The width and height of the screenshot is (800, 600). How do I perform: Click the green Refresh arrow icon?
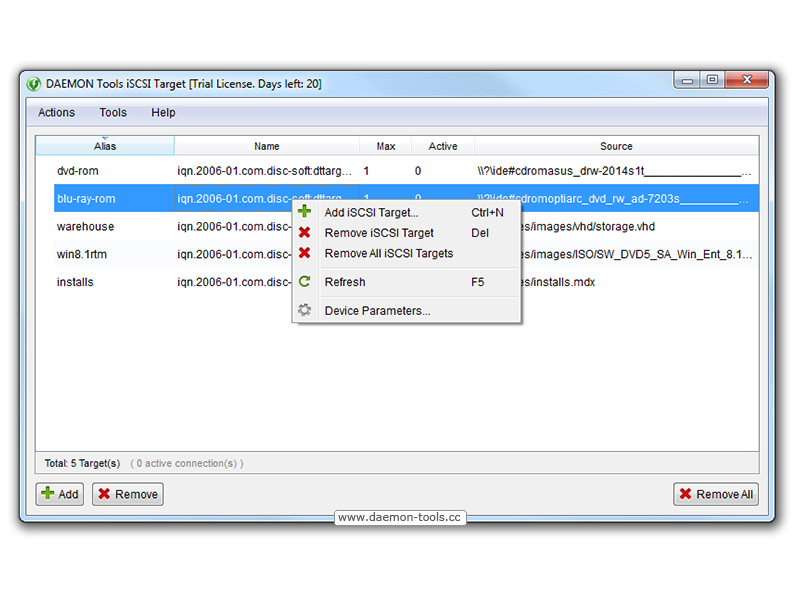pos(305,282)
